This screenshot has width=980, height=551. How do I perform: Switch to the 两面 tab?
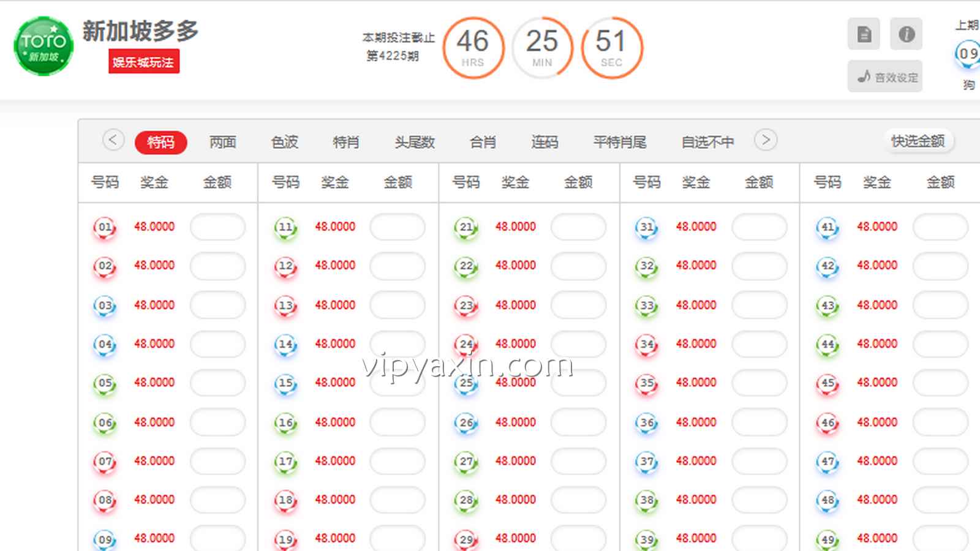coord(223,142)
